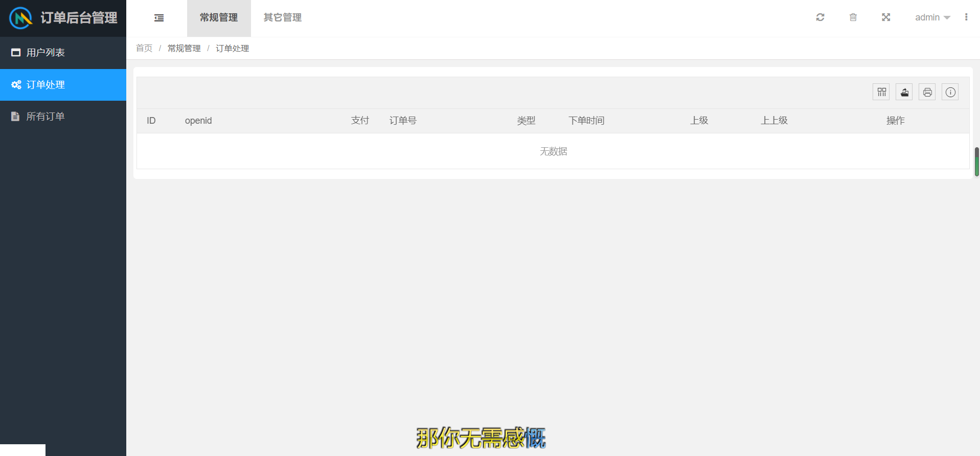Click the 下单时间 column header
The height and width of the screenshot is (456, 980).
586,121
